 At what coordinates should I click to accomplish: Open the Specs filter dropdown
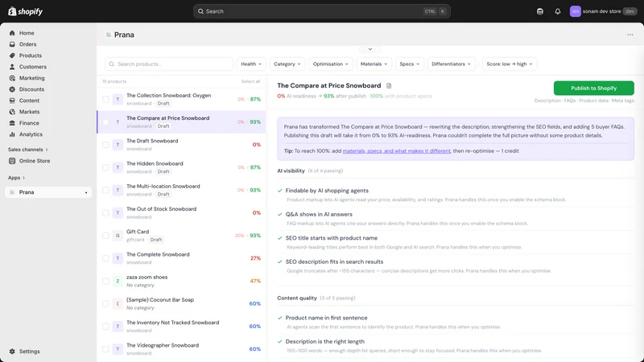pos(410,64)
